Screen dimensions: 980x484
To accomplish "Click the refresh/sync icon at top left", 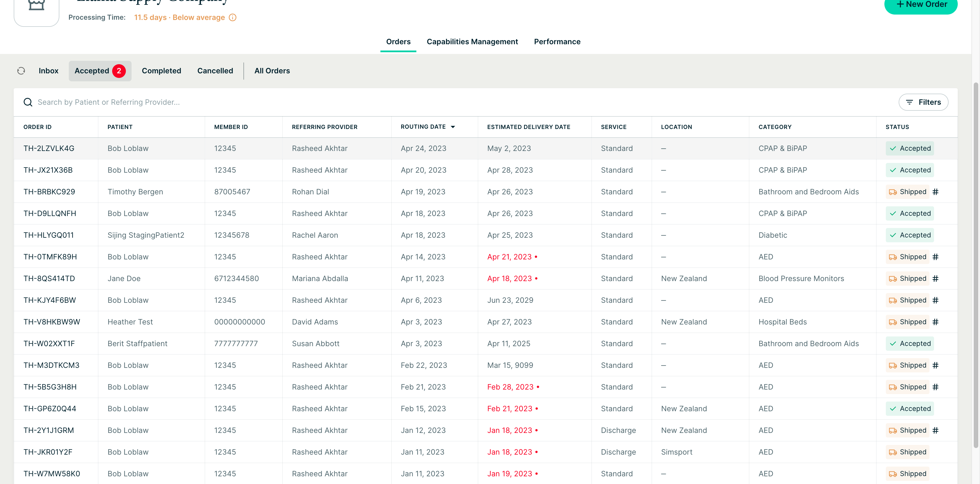I will click(x=21, y=70).
